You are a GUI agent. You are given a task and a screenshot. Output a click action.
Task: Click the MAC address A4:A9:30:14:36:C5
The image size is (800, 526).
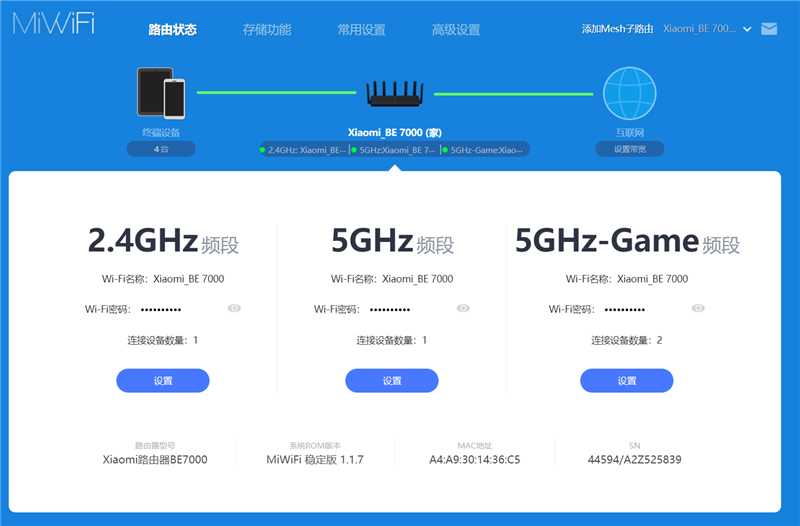[x=474, y=460]
